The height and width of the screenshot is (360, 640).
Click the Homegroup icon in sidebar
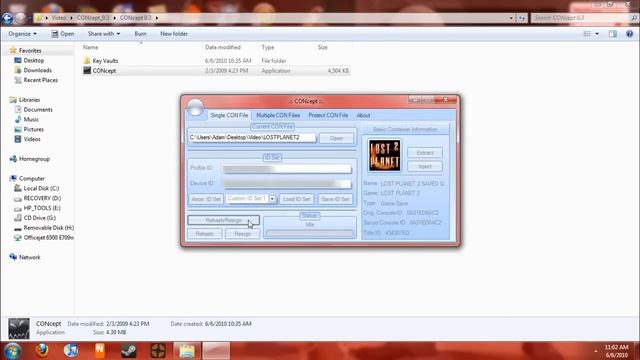pos(13,159)
